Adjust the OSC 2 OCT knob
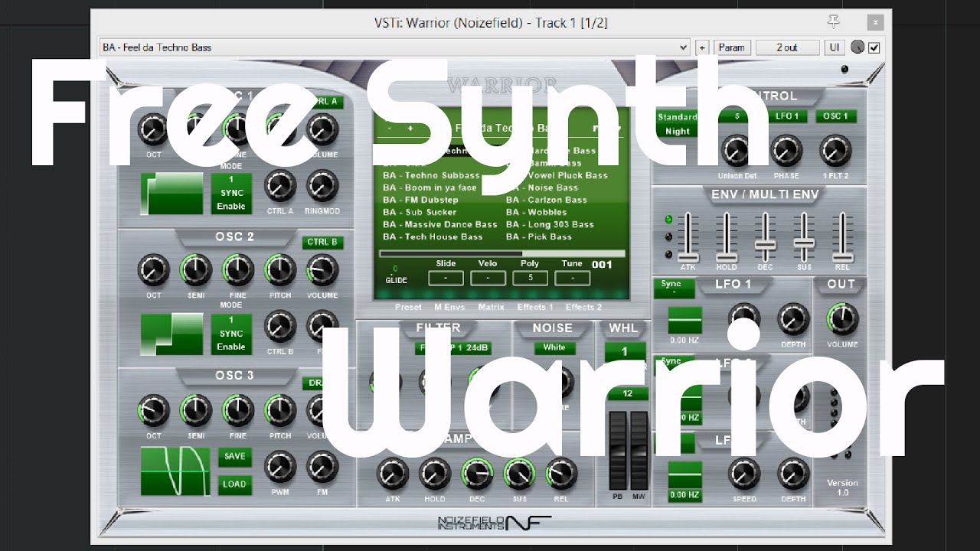The height and width of the screenshot is (551, 980). point(154,270)
